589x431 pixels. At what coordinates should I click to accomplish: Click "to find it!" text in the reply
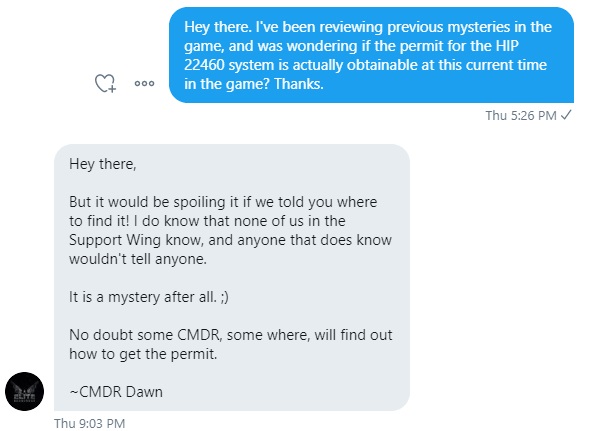pyautogui.click(x=99, y=221)
